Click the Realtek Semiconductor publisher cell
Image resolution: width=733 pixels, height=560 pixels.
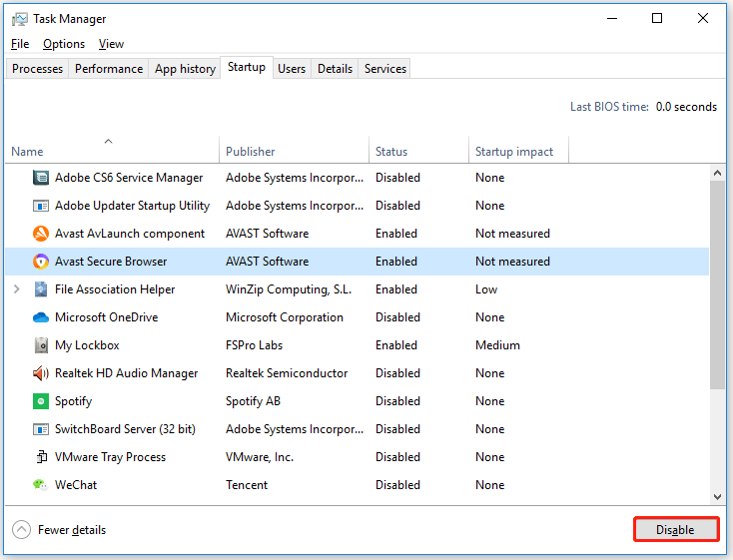tap(287, 373)
